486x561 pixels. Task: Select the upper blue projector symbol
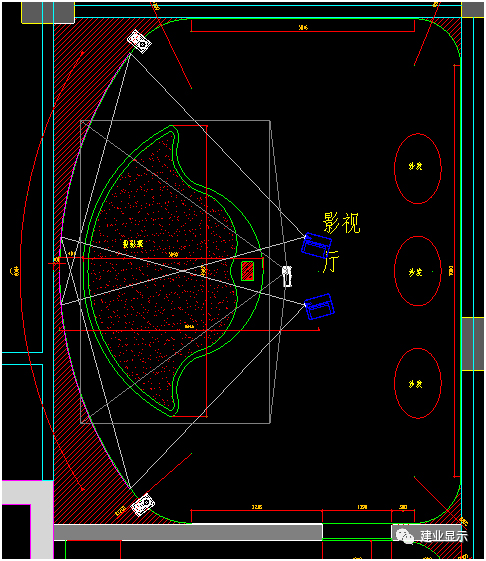point(317,245)
